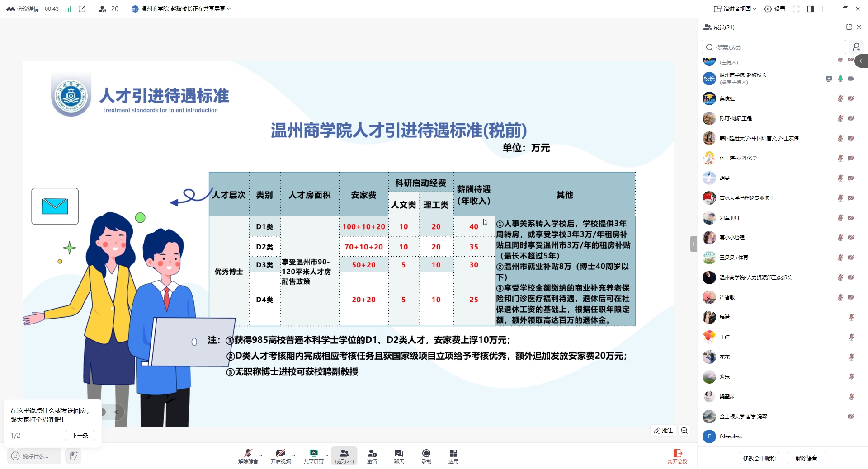The width and height of the screenshot is (868, 469).
Task: Click the 修改会中昵称 button
Action: pyautogui.click(x=759, y=458)
